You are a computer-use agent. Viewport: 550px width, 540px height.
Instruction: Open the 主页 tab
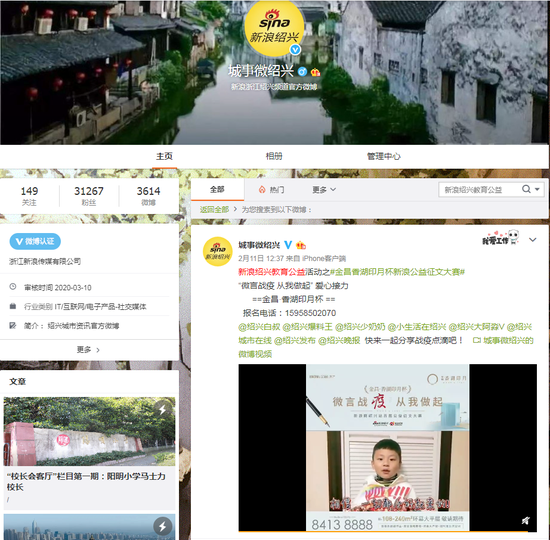click(165, 156)
